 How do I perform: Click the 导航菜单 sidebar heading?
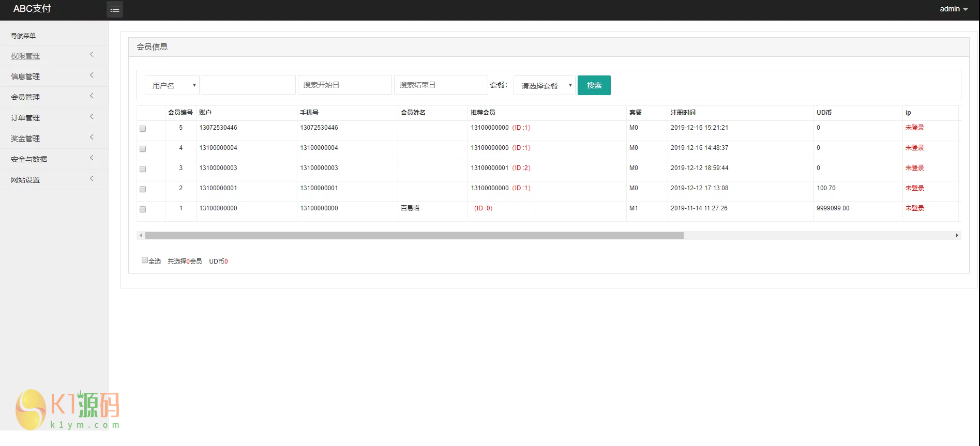[23, 36]
